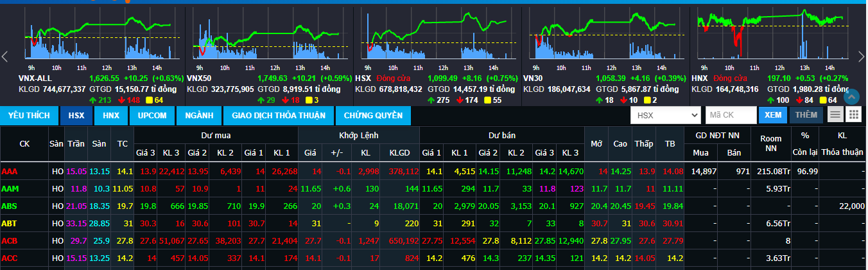Open the YÊU THÍCH tab
This screenshot has height=270, width=868.
click(29, 116)
